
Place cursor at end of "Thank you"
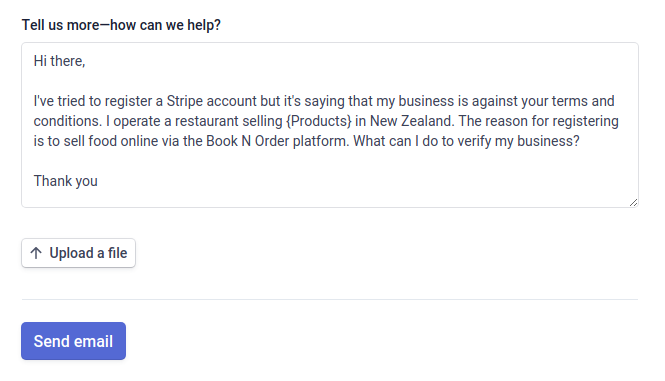pyautogui.click(x=98, y=181)
